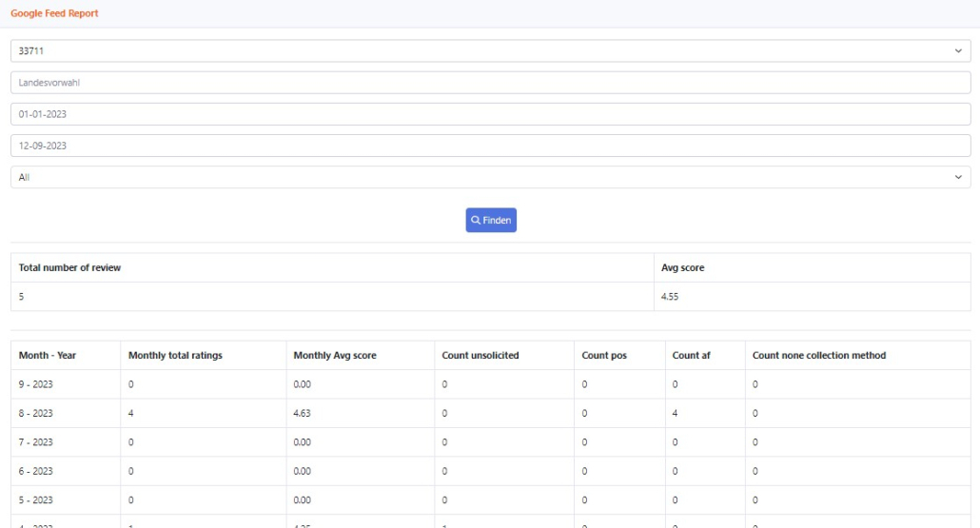
Task: Open the All filter dropdown
Action: click(x=491, y=178)
